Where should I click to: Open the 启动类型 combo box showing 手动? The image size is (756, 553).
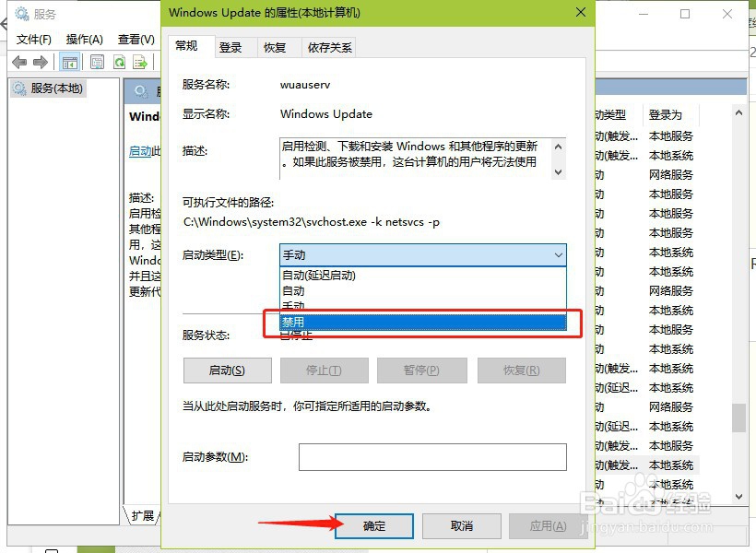point(423,255)
